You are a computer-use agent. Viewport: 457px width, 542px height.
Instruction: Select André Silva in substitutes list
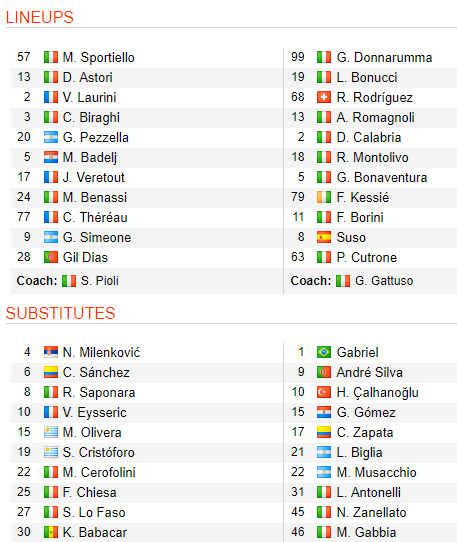tap(370, 372)
